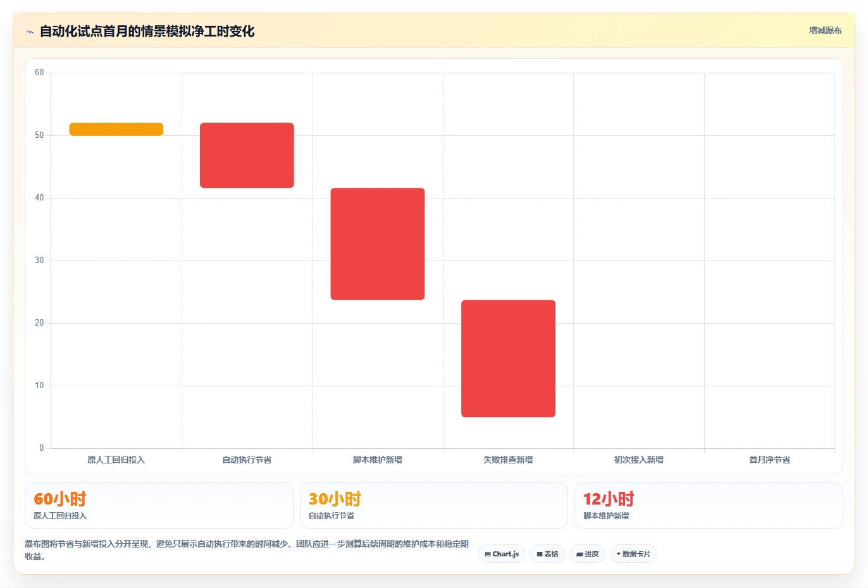868x588 pixels.
Task: Select the Chart.js chip
Action: [502, 554]
